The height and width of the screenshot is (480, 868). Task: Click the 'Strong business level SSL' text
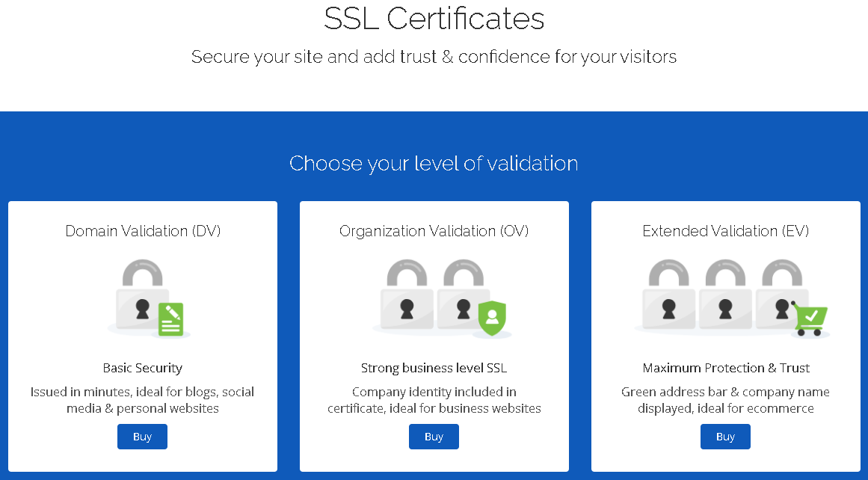click(x=434, y=368)
